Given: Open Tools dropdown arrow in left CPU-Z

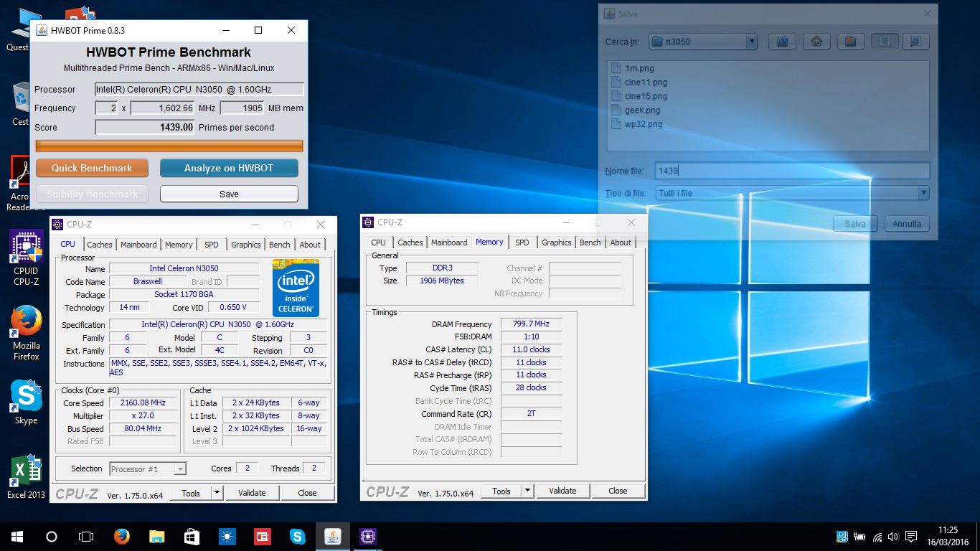Looking at the screenshot, I should [x=217, y=493].
